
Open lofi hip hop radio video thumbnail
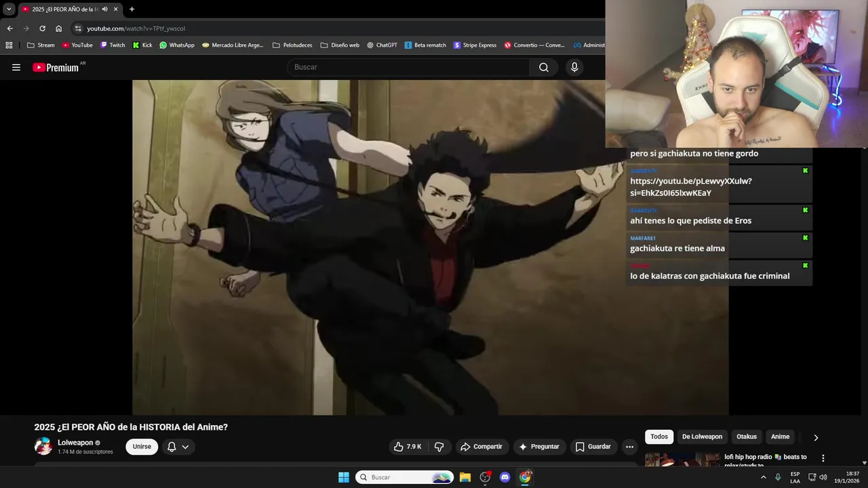pos(683,460)
